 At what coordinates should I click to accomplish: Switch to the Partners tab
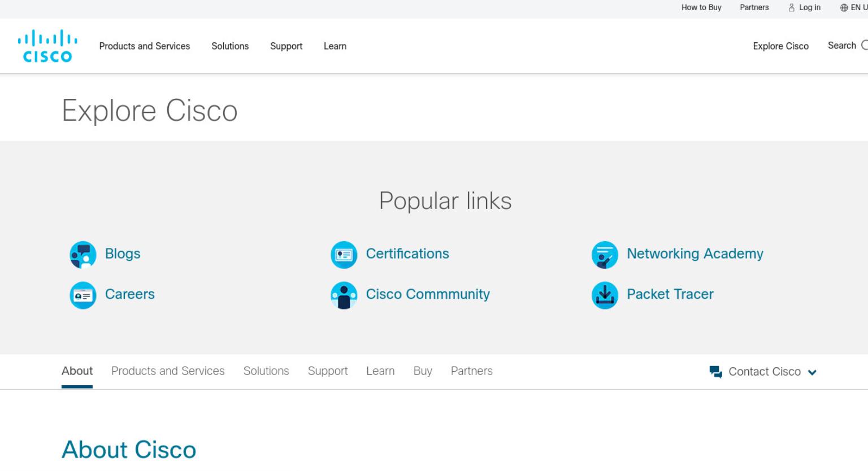click(x=472, y=371)
